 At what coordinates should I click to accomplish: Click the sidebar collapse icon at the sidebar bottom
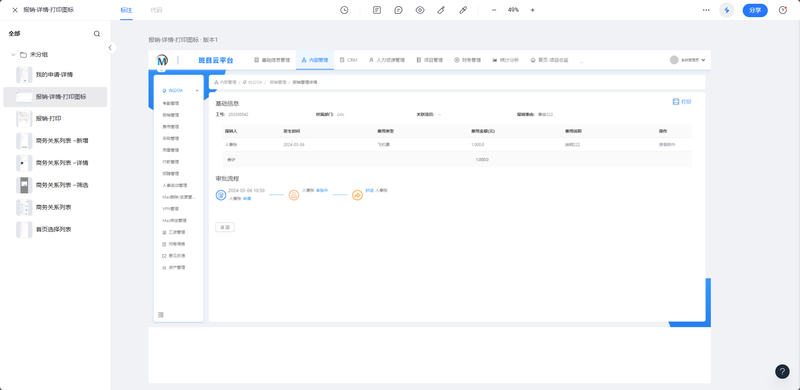point(161,314)
